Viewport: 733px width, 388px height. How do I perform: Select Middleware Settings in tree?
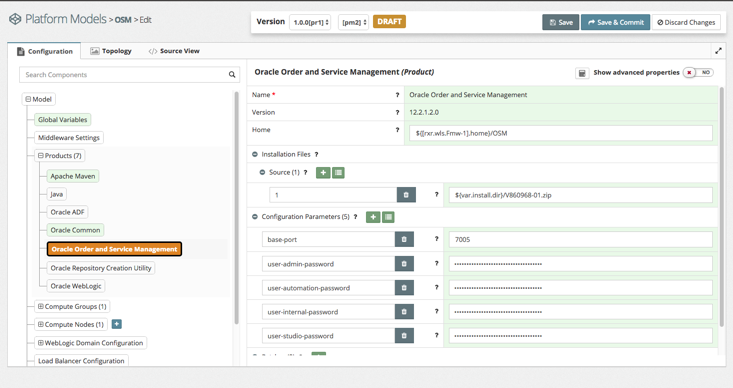tap(69, 138)
